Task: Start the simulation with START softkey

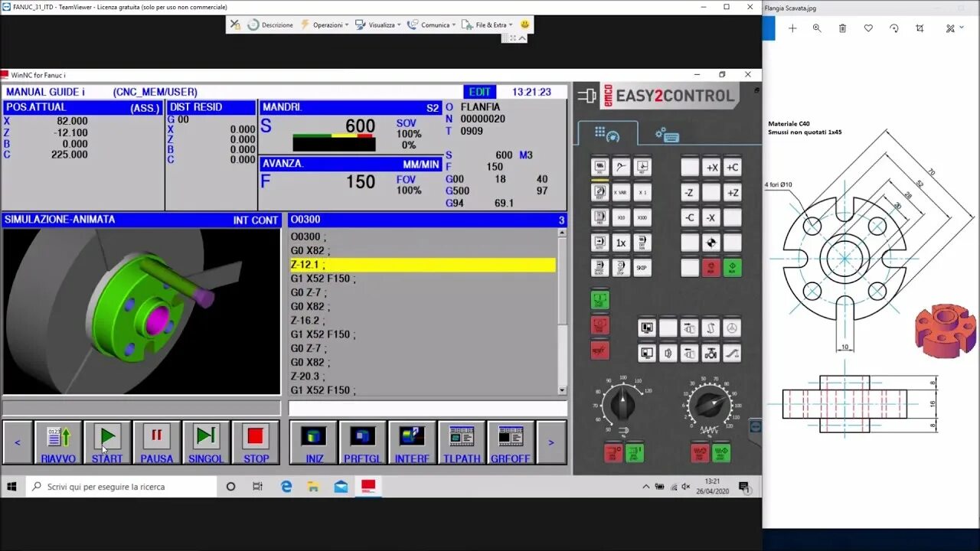Action: coord(107,443)
